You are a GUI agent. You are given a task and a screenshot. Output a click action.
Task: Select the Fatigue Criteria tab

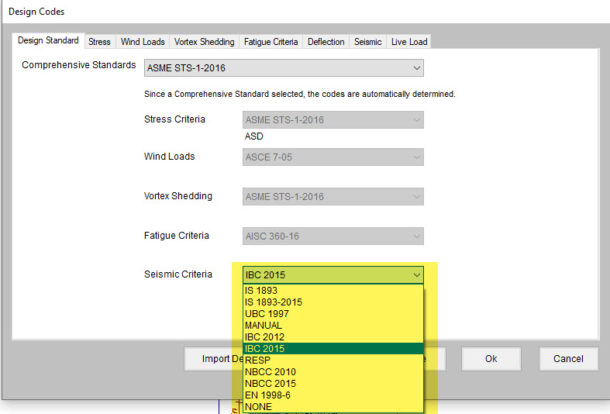(x=272, y=42)
